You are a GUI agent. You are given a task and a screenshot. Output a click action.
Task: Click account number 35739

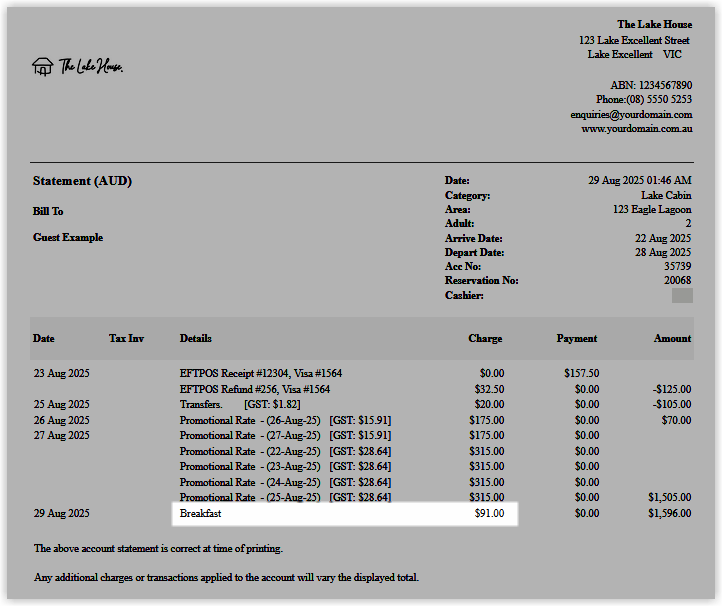point(677,266)
